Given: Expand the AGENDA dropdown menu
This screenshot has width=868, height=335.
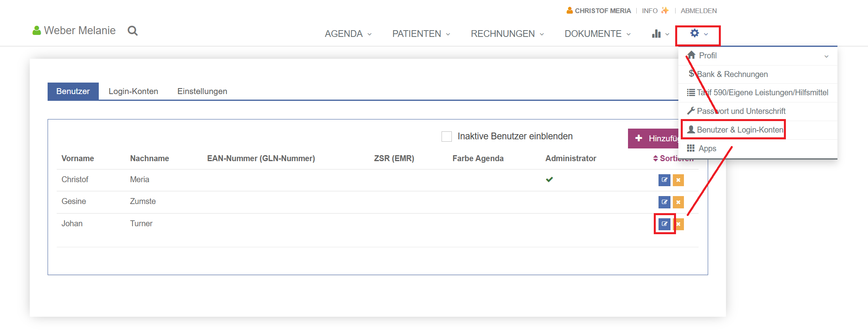Looking at the screenshot, I should 348,34.
